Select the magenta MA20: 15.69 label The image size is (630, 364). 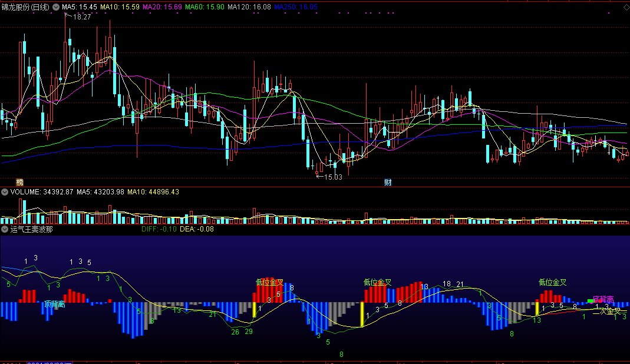click(162, 7)
